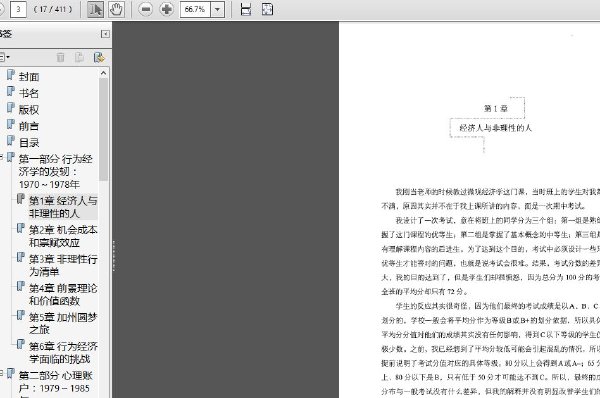Open the zoom percentage dropdown arrow
This screenshot has width=600, height=398.
pos(217,9)
